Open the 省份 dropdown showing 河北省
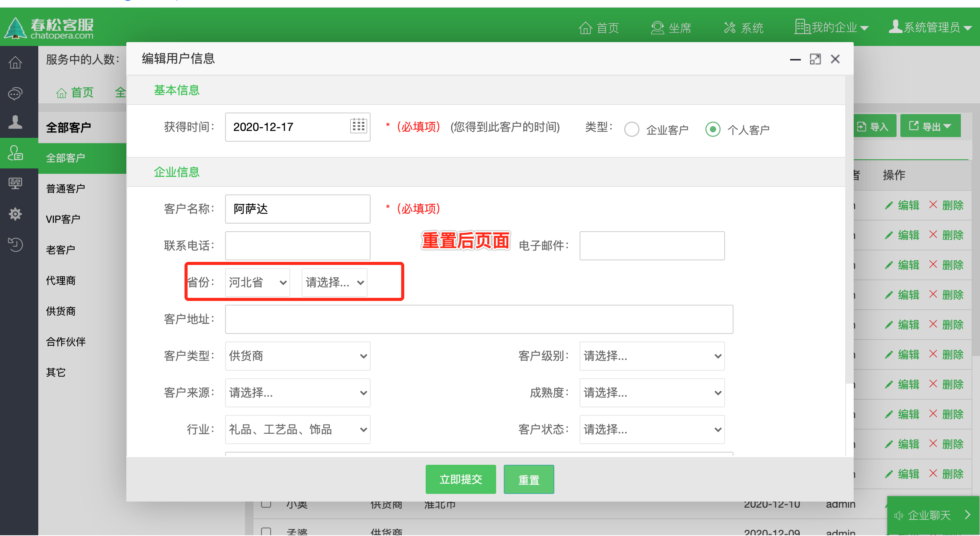The width and height of the screenshot is (980, 536). tap(257, 282)
